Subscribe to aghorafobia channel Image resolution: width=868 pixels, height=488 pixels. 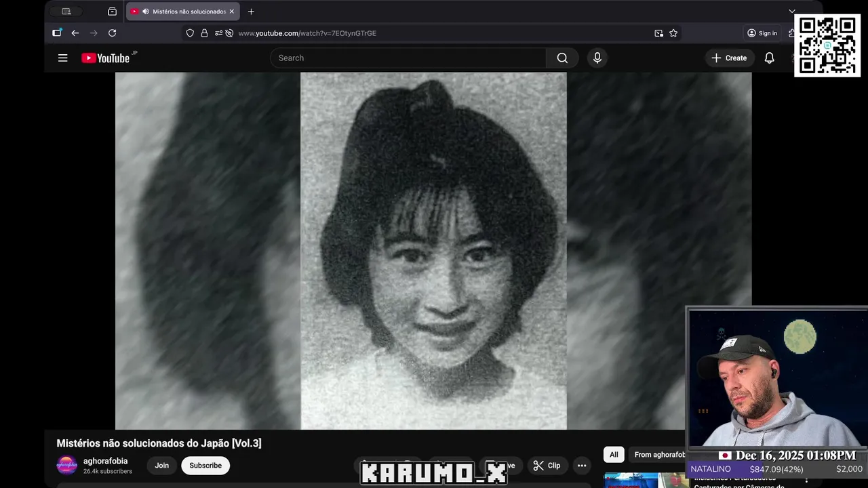tap(205, 466)
